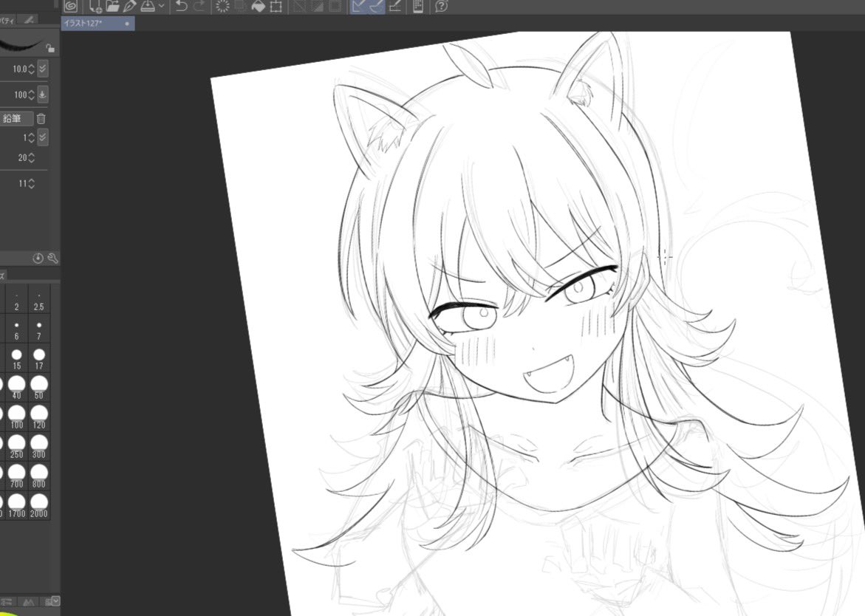Redo the undone action
This screenshot has width=865, height=616.
coord(199,6)
